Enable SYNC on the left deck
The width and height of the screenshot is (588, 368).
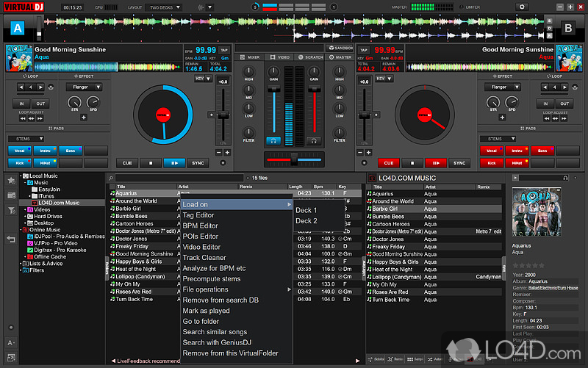coord(198,163)
